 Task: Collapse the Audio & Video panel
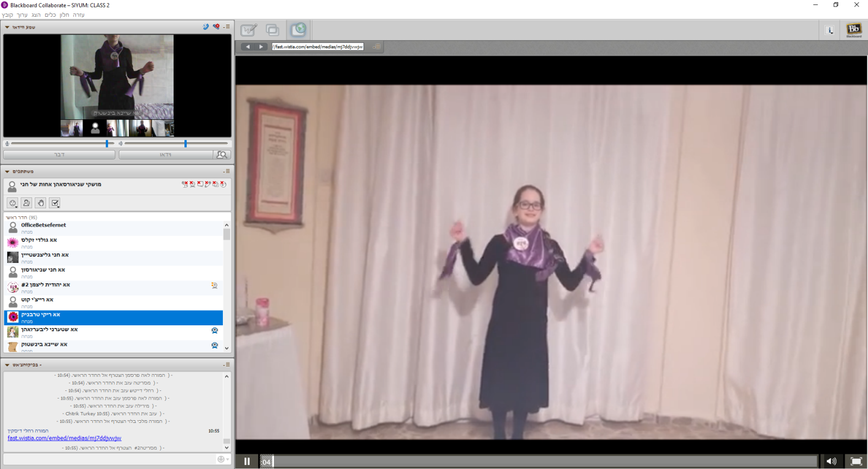[x=7, y=27]
